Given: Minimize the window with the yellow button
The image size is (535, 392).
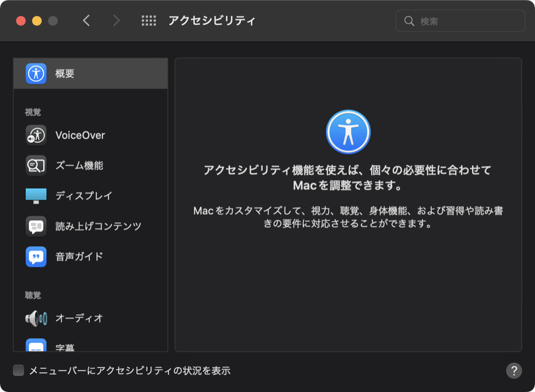Looking at the screenshot, I should [x=37, y=21].
